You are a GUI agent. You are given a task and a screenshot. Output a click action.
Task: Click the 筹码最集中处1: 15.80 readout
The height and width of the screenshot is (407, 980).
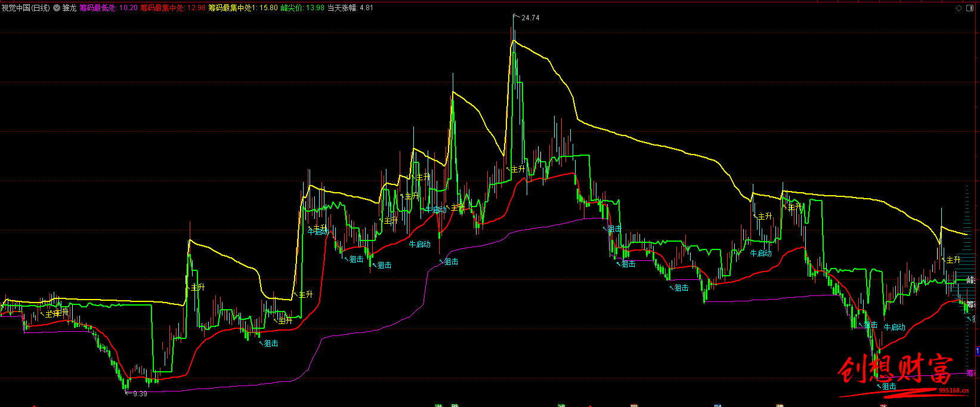point(243,8)
